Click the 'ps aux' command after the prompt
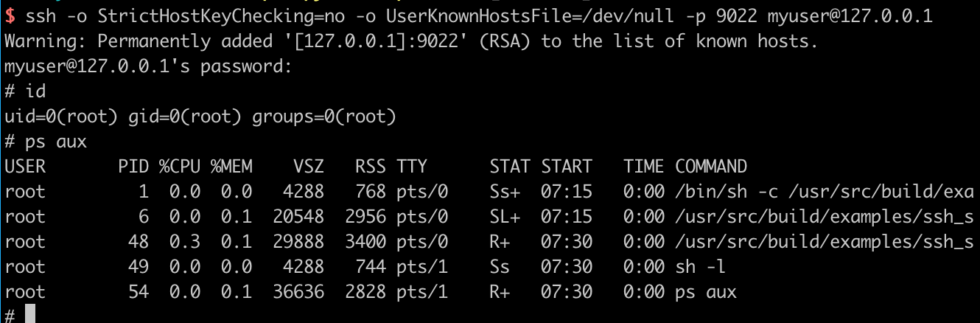 click(x=56, y=142)
